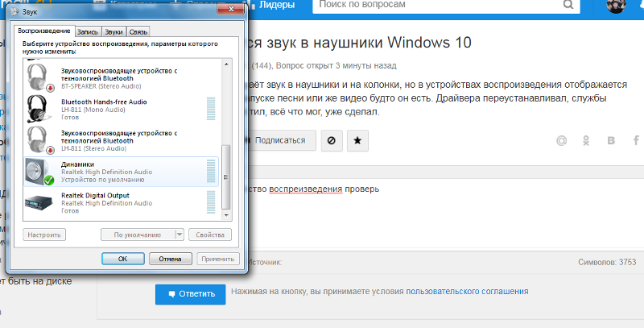Click the Динамики volume level meter
Image resolution: width=644 pixels, height=328 pixels.
click(x=211, y=172)
